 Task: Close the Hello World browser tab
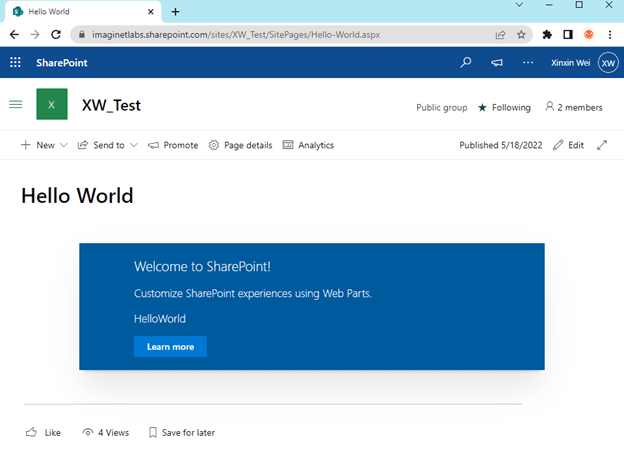click(x=150, y=12)
